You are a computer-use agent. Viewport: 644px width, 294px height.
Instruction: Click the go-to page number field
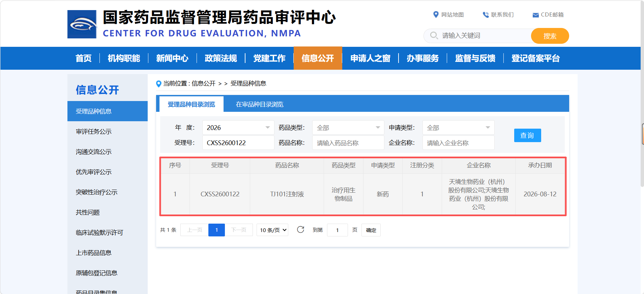(x=338, y=230)
